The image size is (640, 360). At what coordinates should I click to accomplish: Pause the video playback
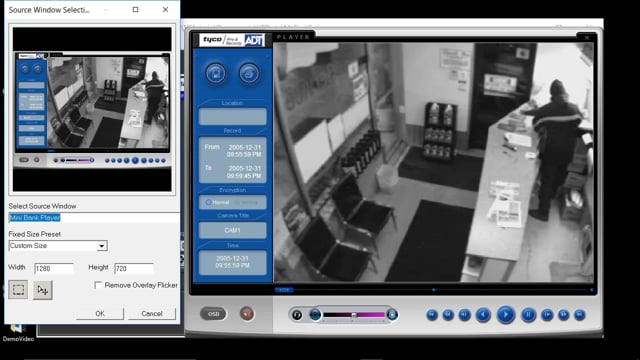pos(528,315)
